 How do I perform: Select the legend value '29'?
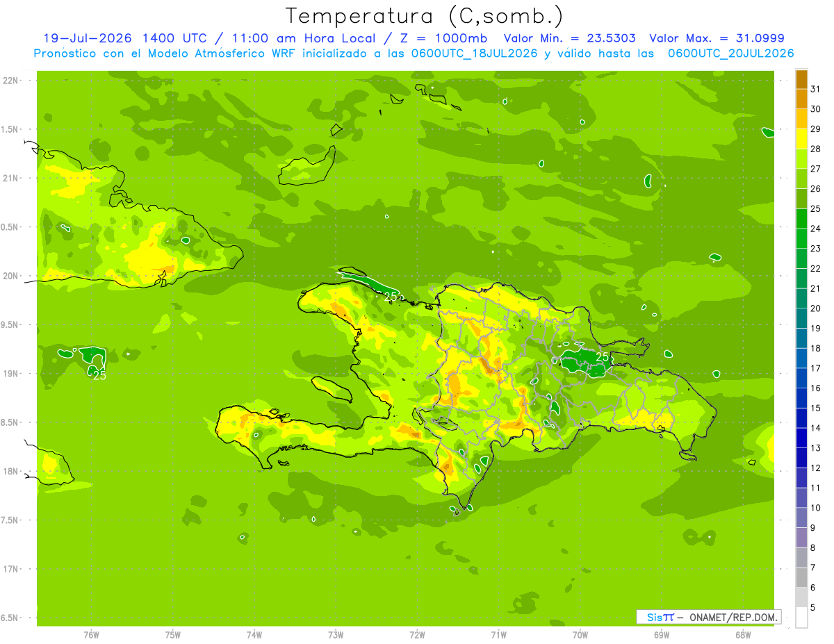tap(816, 129)
